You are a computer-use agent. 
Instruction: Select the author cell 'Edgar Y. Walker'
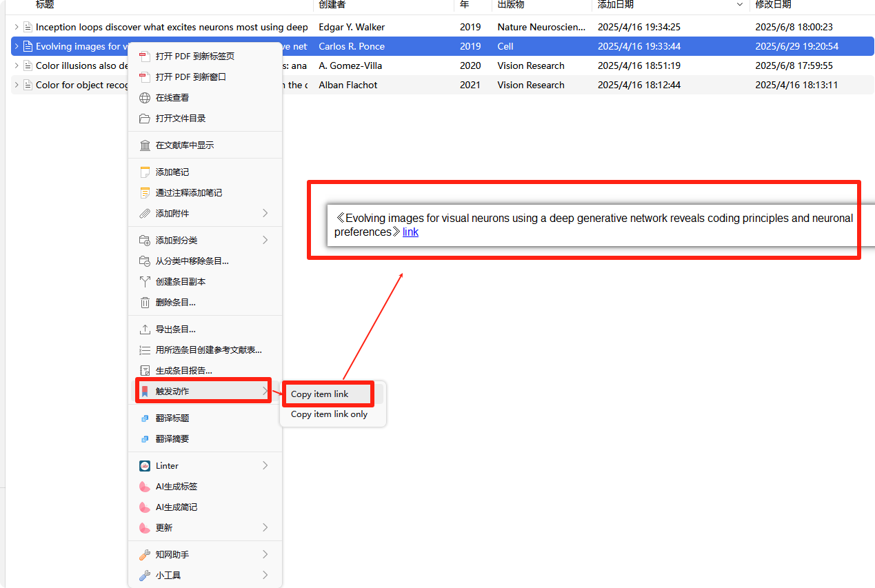pos(352,28)
